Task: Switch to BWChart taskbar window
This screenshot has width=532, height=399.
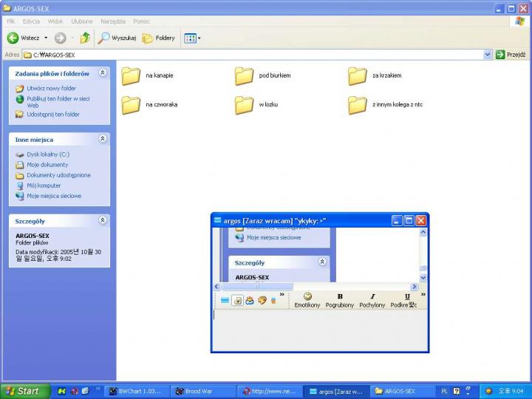Action: [x=136, y=392]
